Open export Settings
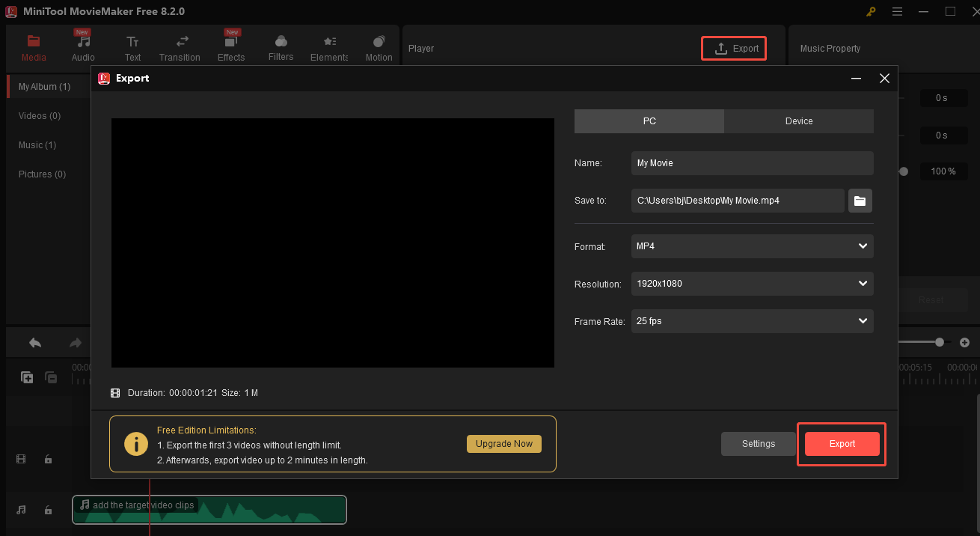980x536 pixels. coord(759,444)
